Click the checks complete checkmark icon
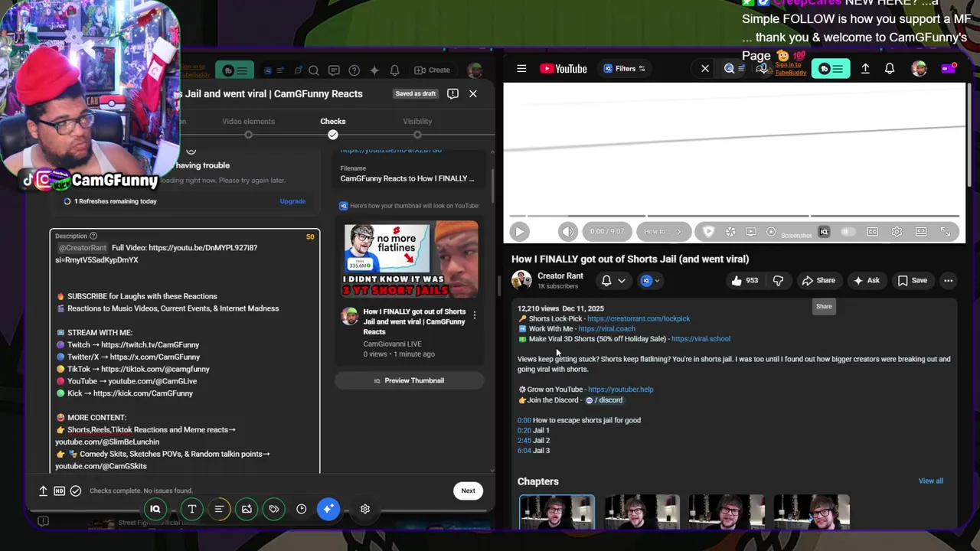This screenshot has height=551, width=980. click(x=75, y=491)
